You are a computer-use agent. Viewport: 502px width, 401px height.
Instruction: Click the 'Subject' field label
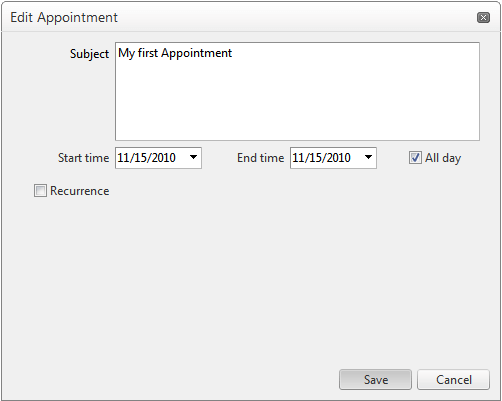(89, 54)
